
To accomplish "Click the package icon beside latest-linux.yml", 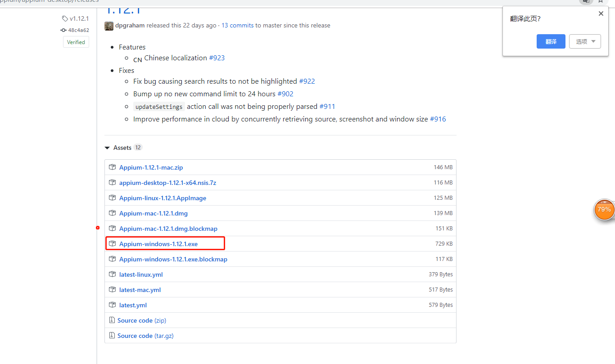I will pyautogui.click(x=113, y=274).
